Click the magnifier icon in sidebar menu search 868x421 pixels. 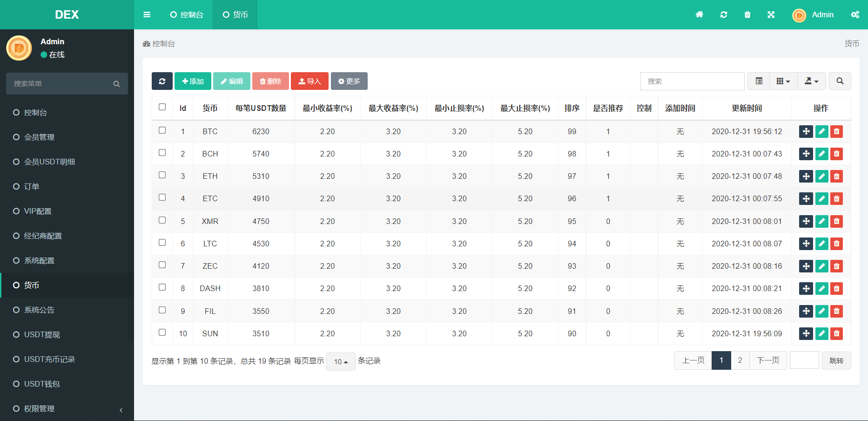(x=116, y=84)
